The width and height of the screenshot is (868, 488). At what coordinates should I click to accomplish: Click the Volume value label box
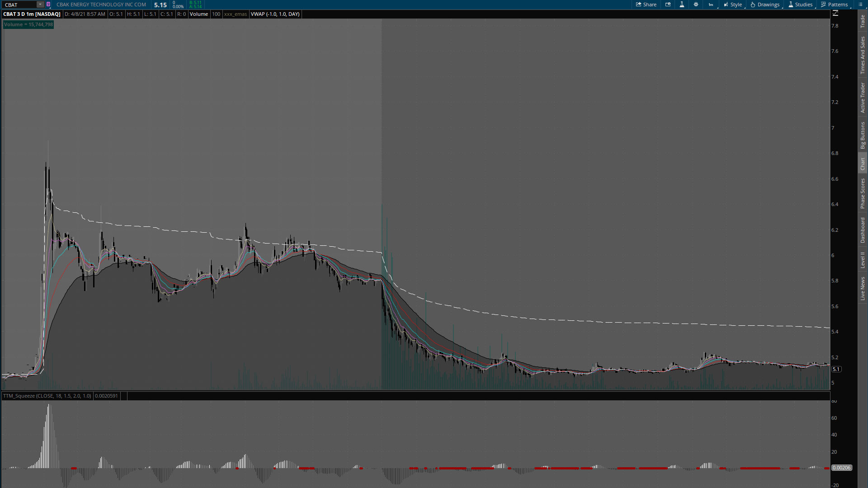pos(28,24)
